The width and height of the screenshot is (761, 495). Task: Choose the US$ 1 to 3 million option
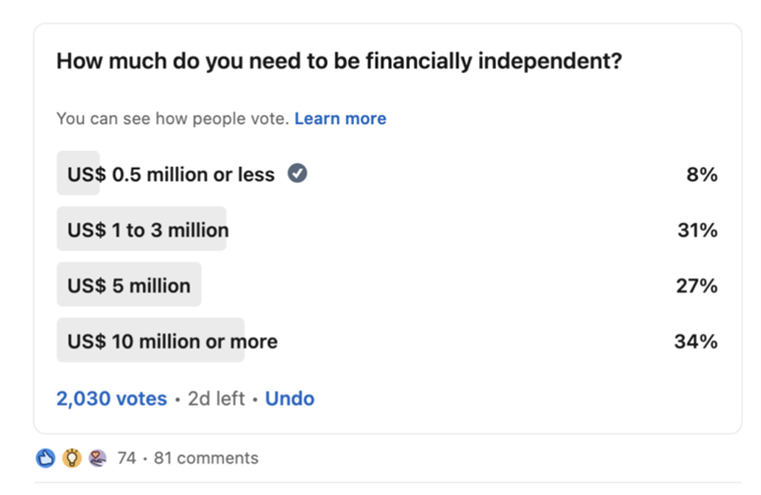point(148,230)
